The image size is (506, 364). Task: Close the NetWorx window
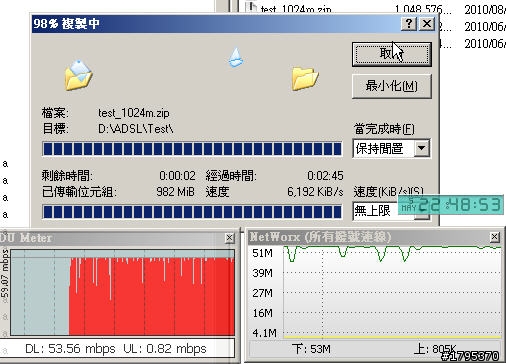coord(495,237)
